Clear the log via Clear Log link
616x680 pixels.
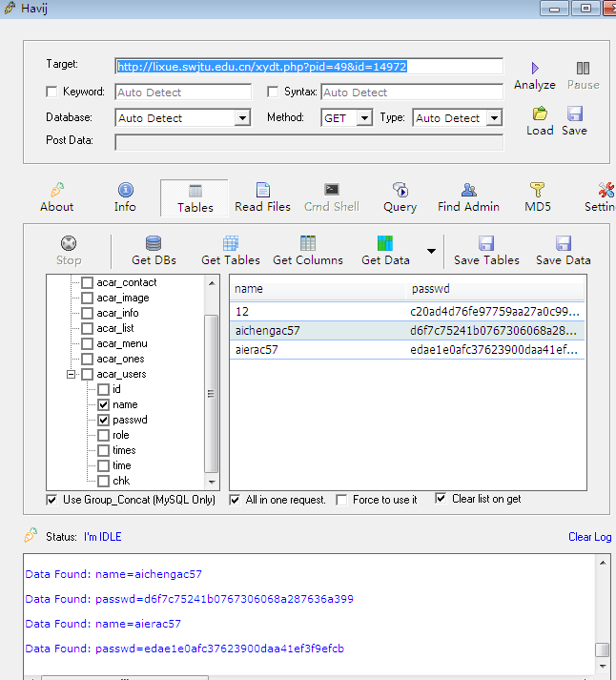[589, 537]
